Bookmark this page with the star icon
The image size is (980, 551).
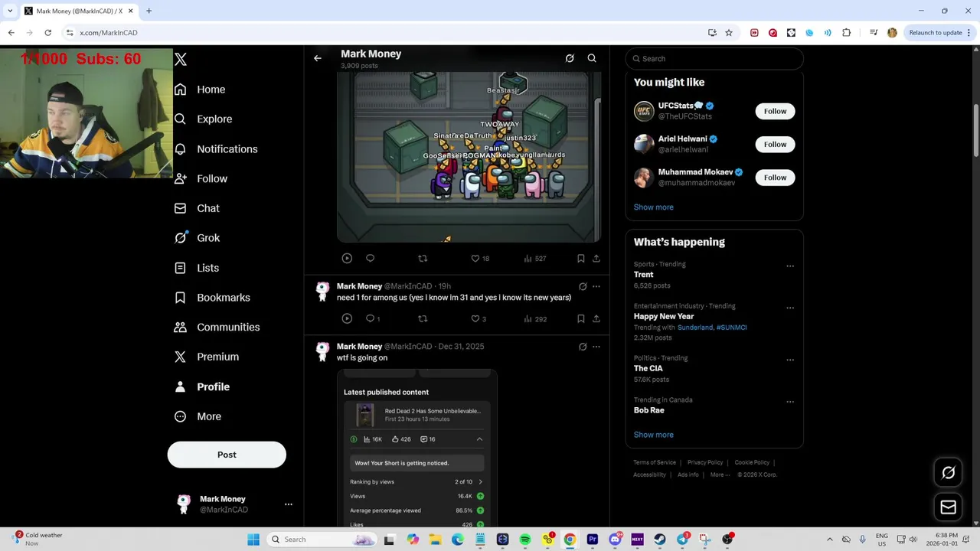729,33
